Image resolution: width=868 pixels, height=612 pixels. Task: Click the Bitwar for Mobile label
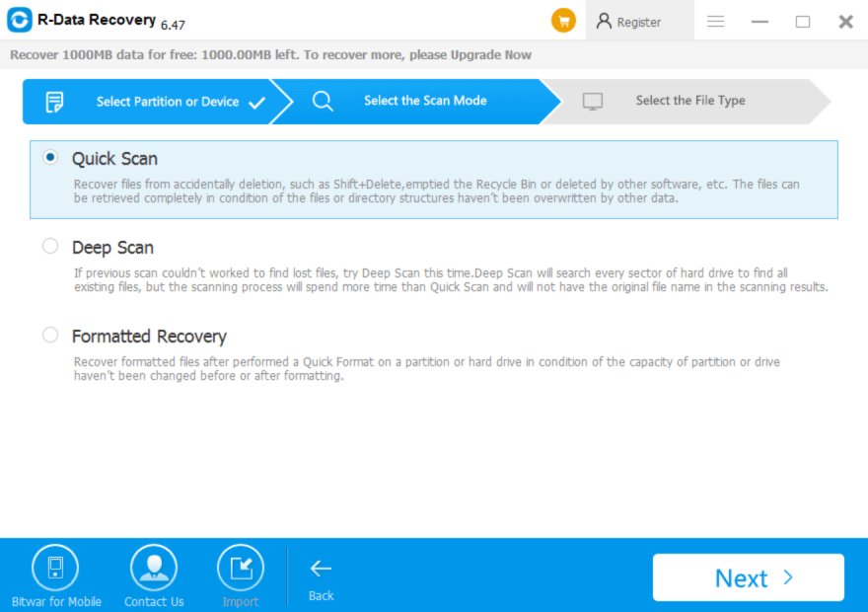tap(56, 601)
